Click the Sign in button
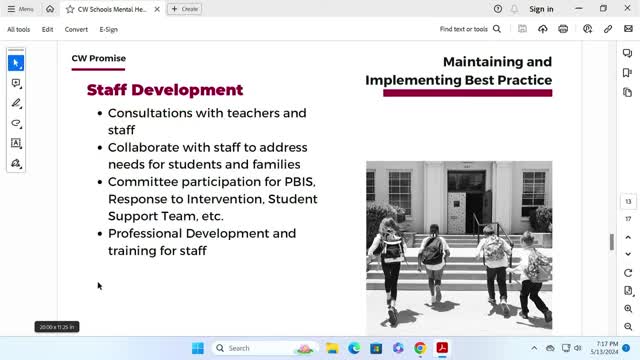The height and width of the screenshot is (360, 640). [541, 9]
